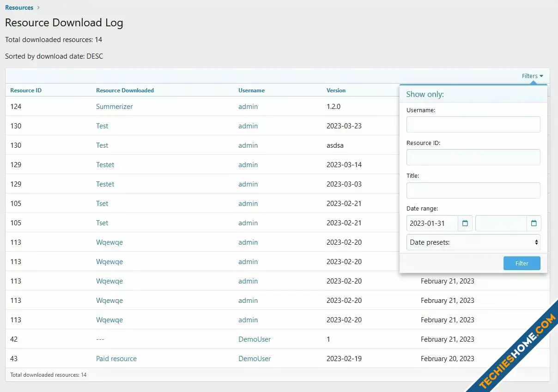Focus the Title filter input

473,190
